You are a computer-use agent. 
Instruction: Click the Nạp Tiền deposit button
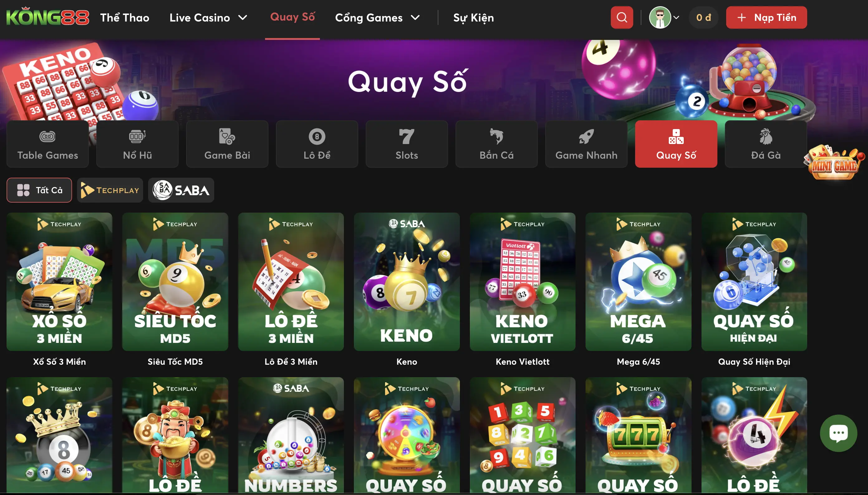[766, 17]
